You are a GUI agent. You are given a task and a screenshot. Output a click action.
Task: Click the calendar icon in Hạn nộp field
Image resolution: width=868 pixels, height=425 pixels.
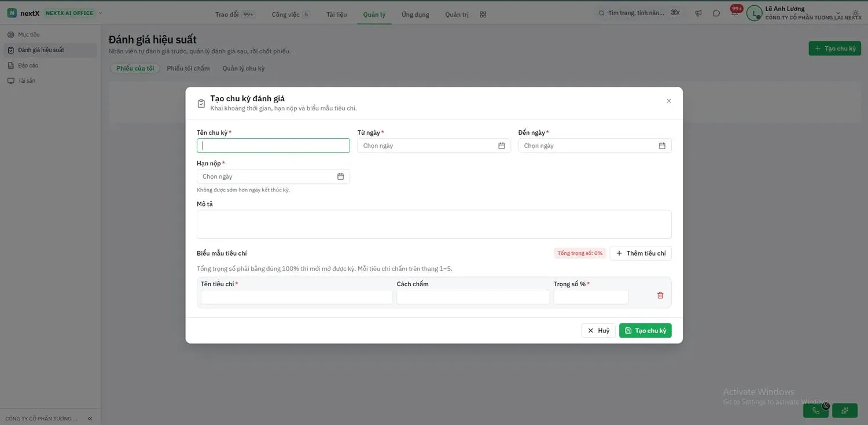click(x=341, y=176)
